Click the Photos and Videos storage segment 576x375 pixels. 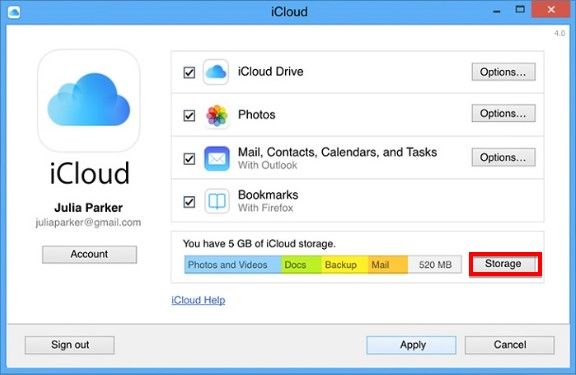pyautogui.click(x=233, y=264)
